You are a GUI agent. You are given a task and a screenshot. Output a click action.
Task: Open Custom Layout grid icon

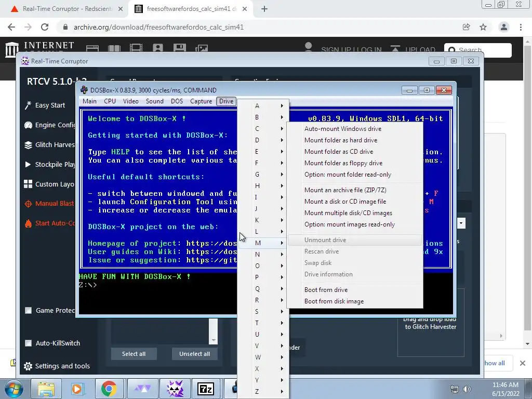tap(28, 184)
